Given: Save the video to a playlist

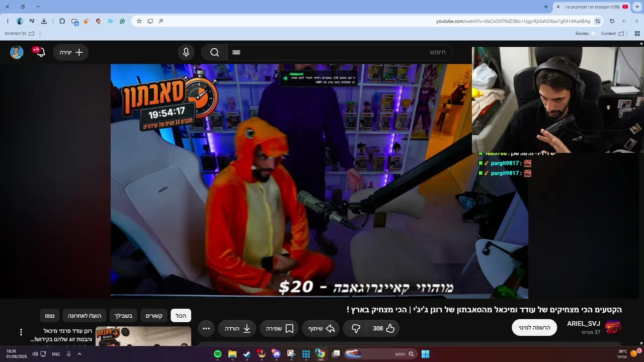Looking at the screenshot, I should [280, 328].
